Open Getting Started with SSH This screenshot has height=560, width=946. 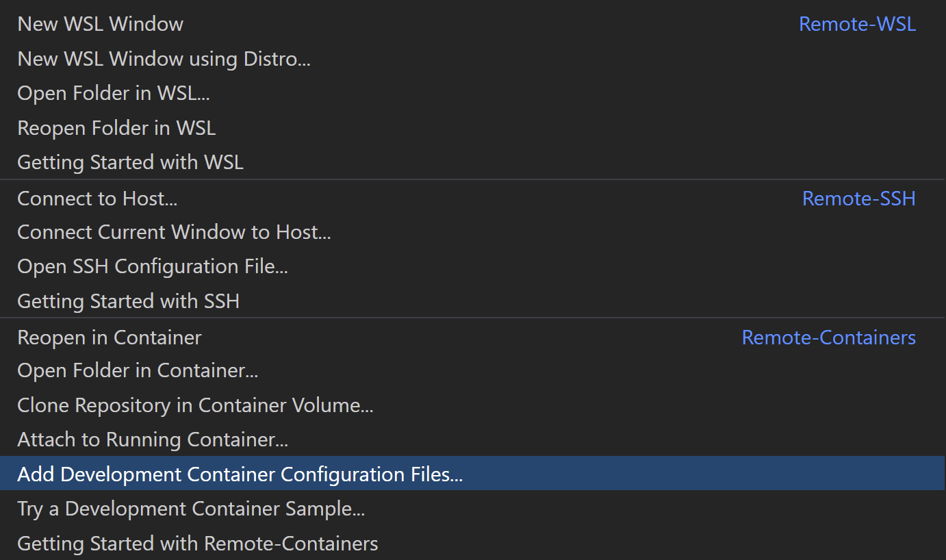tap(128, 301)
